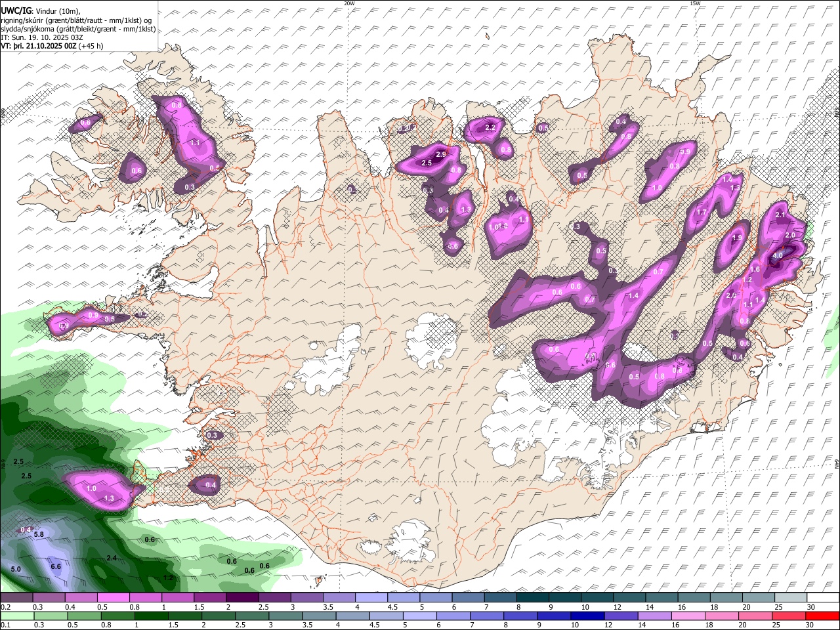Click the light lavender swatch labeled 5 in the rain scale
840x630 pixels.
[x=419, y=616]
